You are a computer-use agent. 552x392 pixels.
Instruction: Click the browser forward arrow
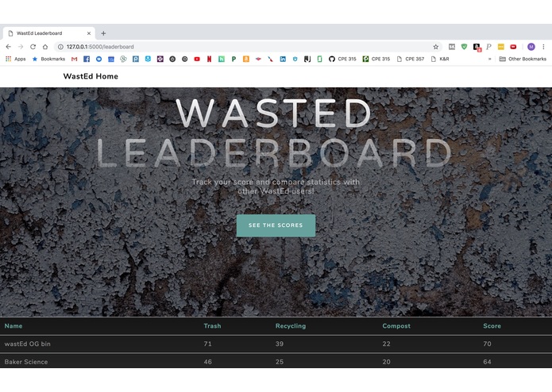(21, 47)
